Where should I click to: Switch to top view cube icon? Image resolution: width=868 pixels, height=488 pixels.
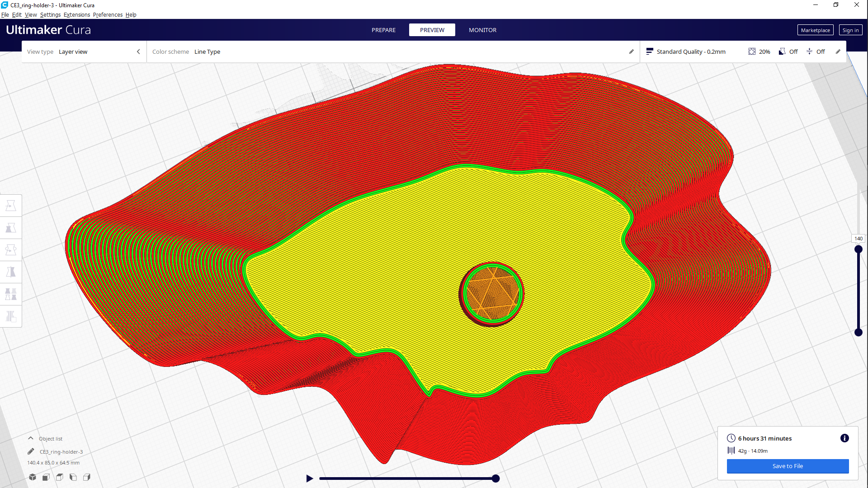pos(60,477)
